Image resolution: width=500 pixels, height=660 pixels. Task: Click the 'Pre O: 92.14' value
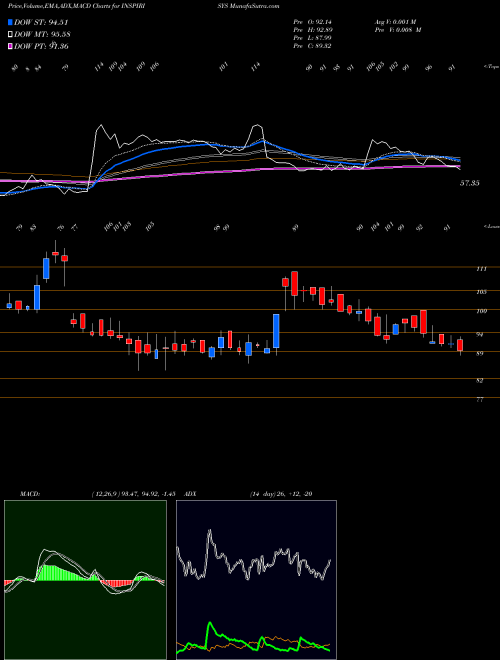tap(313, 22)
